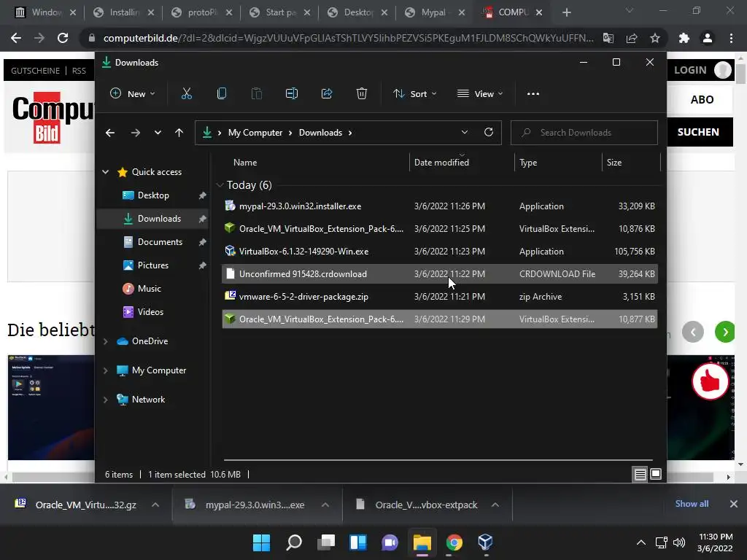Expand the My Computer tree node
747x560 pixels.
(105, 370)
